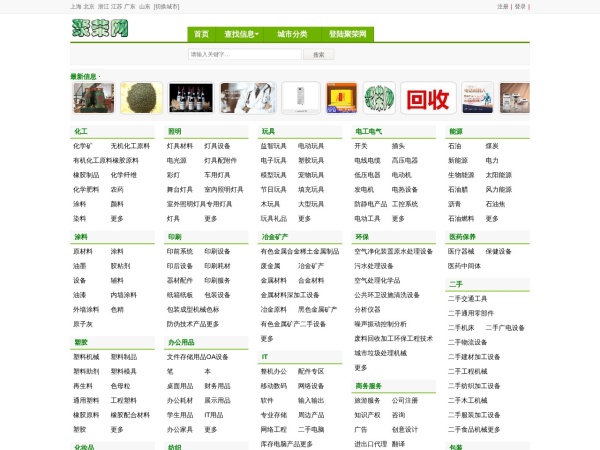Click the 内墙涂料 link
The height and width of the screenshot is (450, 600).
click(124, 295)
